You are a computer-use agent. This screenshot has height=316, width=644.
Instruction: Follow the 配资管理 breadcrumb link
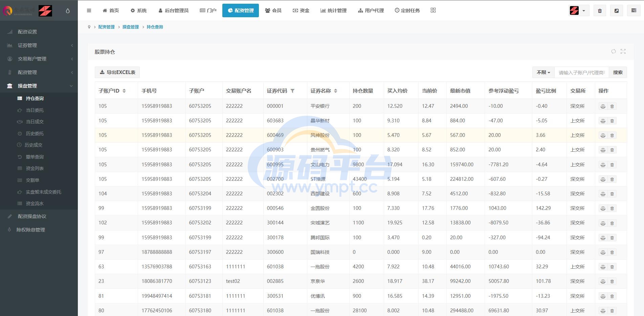tap(106, 27)
